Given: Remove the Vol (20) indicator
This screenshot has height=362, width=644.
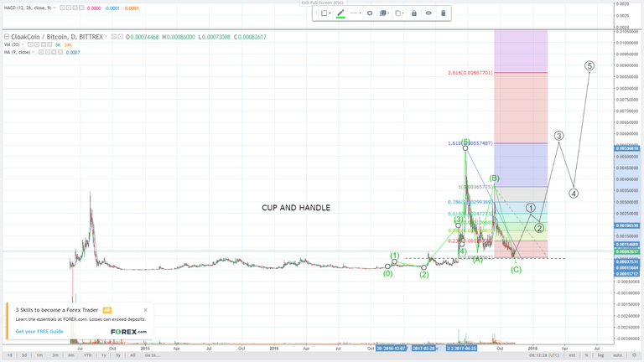Looking at the screenshot, I should point(49,44).
